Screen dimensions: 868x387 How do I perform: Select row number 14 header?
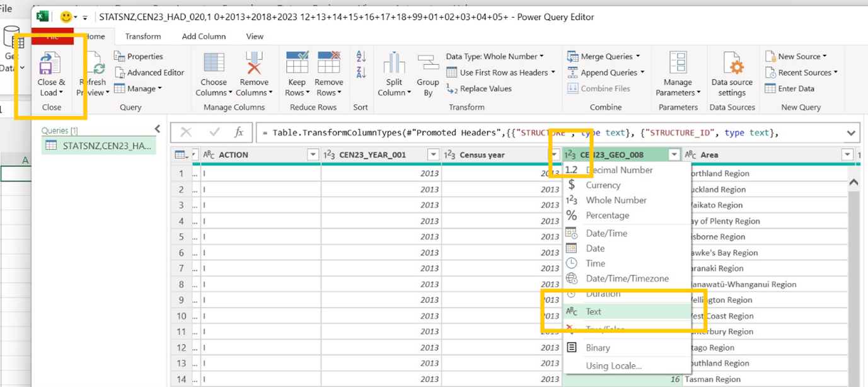pos(181,379)
